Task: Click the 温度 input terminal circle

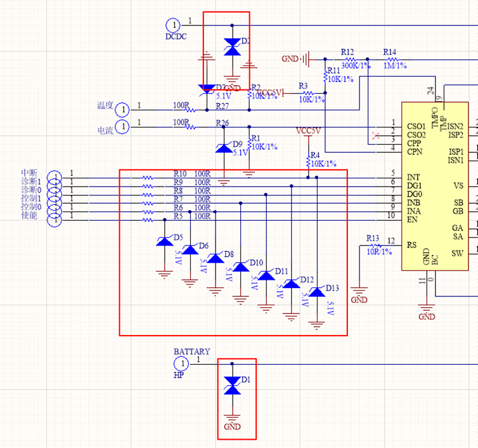Action: click(122, 109)
